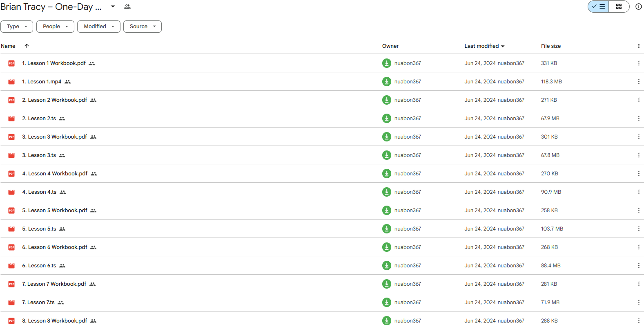Open file 1. Lesson 1.mp4
644x325 pixels.
pyautogui.click(x=42, y=82)
